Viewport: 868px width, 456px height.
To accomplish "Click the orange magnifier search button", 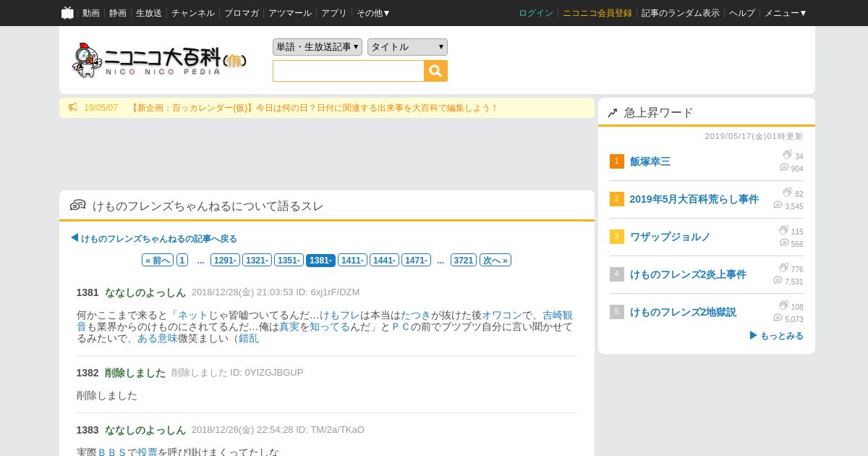I will tap(435, 71).
